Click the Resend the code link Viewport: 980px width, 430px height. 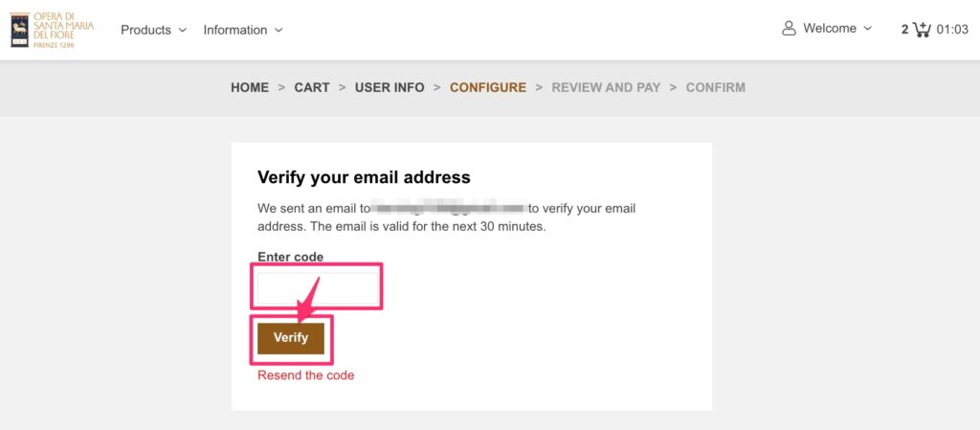(305, 375)
